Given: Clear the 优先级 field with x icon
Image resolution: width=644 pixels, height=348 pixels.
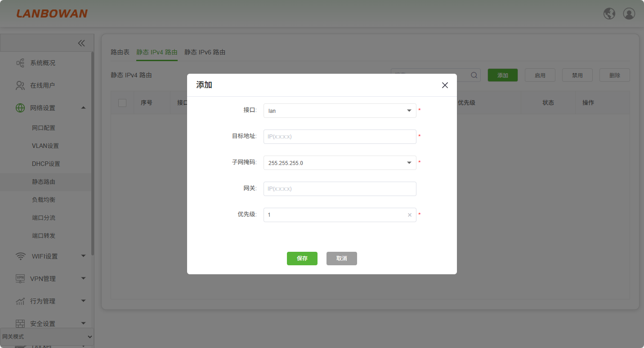Looking at the screenshot, I should (x=410, y=215).
